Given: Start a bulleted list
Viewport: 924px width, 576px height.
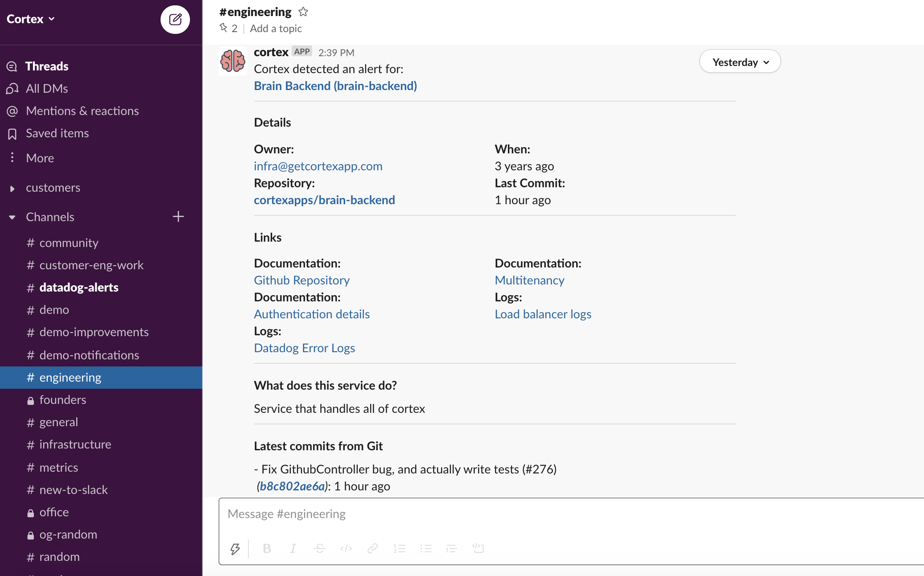Looking at the screenshot, I should pyautogui.click(x=425, y=548).
